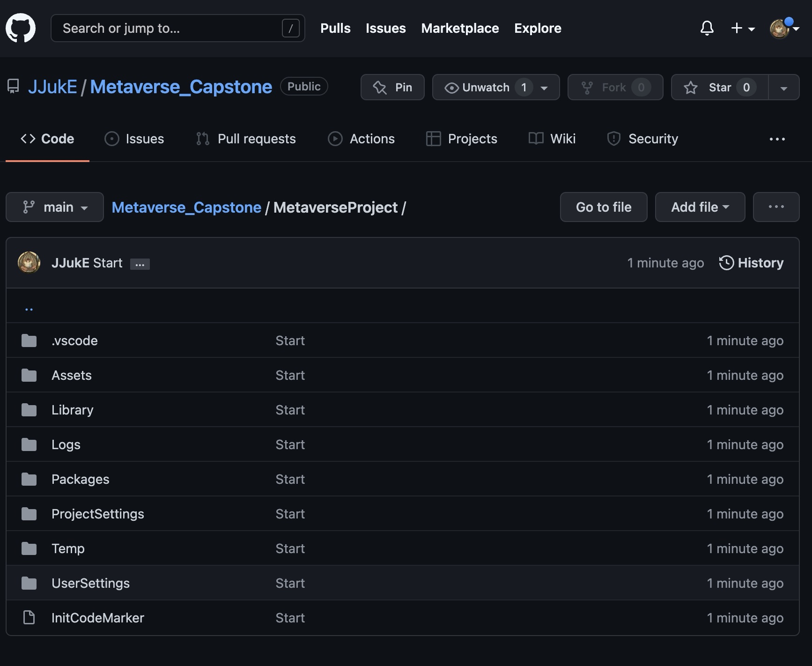
Task: Open the plus create-new menu
Action: click(743, 28)
